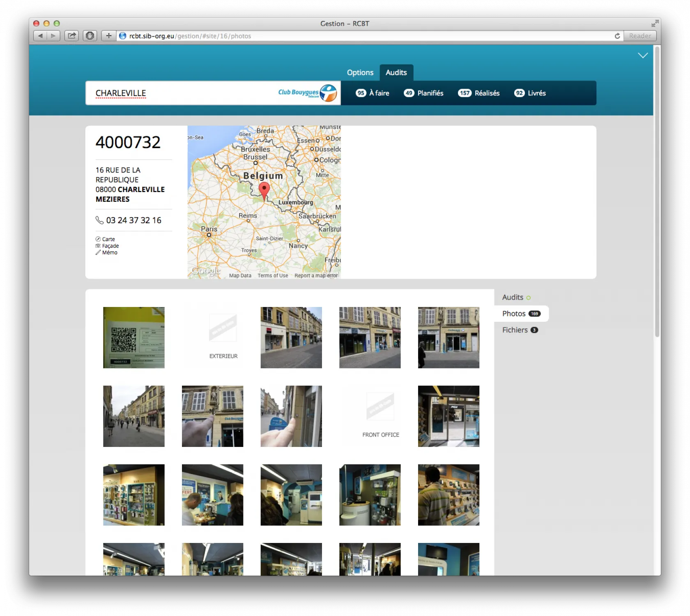Select the Audits tab in header
The image size is (690, 616).
click(396, 73)
